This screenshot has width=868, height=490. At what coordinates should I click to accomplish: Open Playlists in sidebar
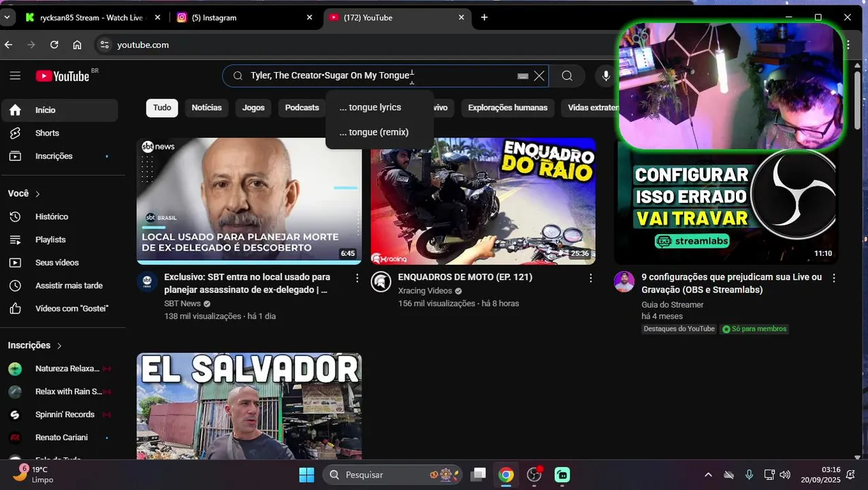point(59,240)
